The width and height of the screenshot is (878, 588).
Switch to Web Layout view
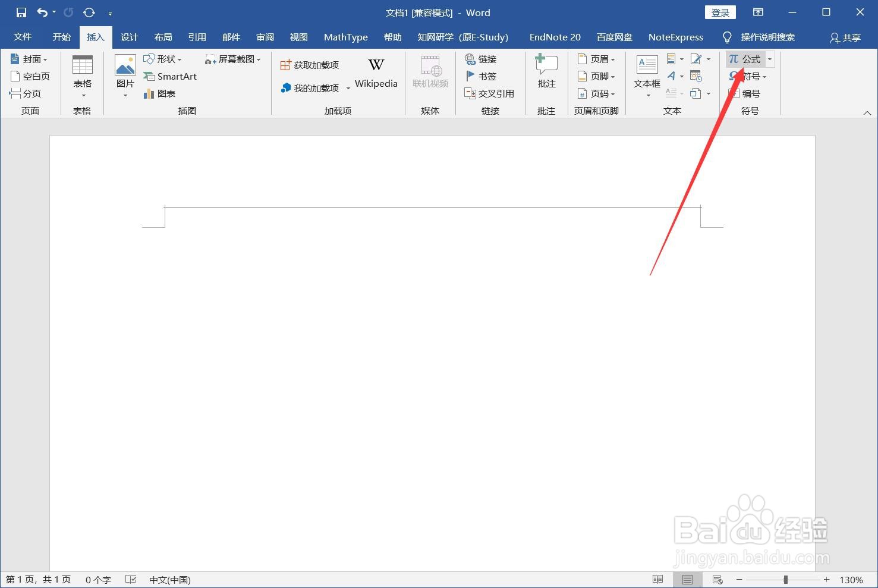(x=717, y=580)
